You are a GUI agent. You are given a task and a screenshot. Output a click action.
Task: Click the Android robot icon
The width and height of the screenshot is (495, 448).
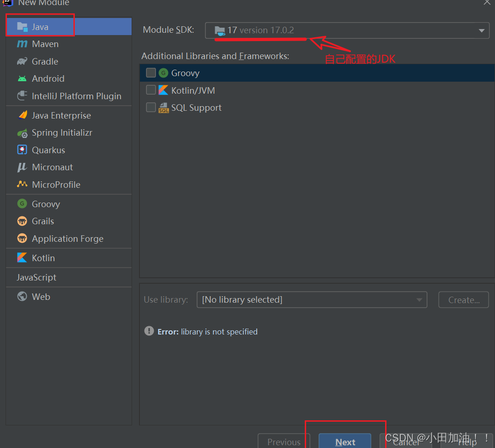coord(22,78)
